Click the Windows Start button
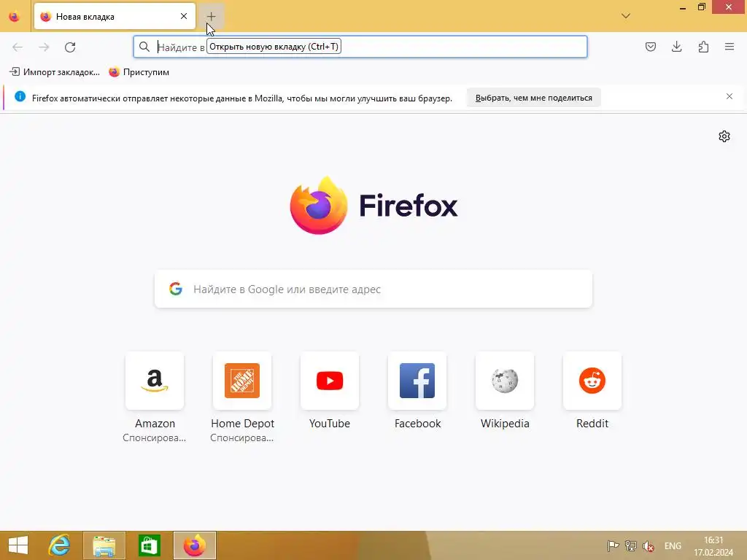747x560 pixels. coord(18,545)
